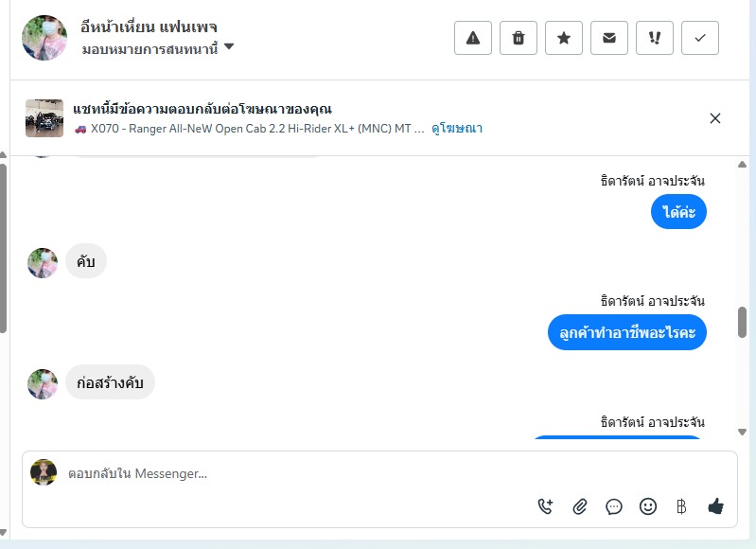This screenshot has width=756, height=549.
Task: Mark conversation done with checkmark button
Action: [700, 38]
